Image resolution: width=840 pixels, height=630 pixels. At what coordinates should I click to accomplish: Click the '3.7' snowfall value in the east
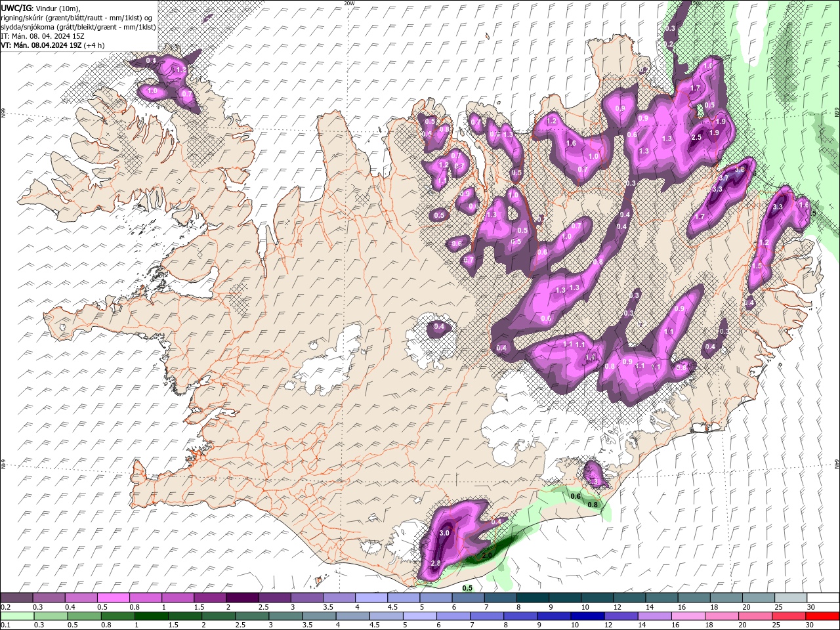724,178
